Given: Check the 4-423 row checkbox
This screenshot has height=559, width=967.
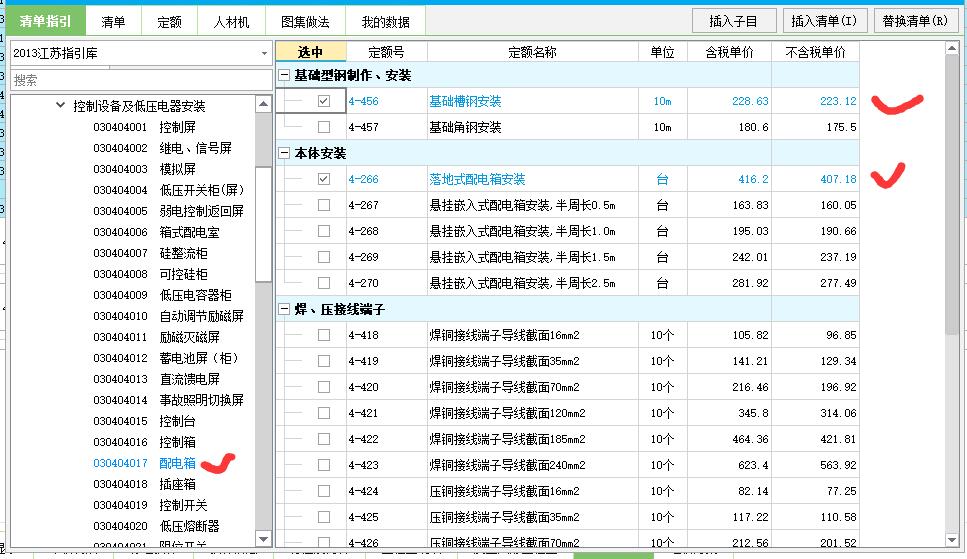Looking at the screenshot, I should point(324,465).
